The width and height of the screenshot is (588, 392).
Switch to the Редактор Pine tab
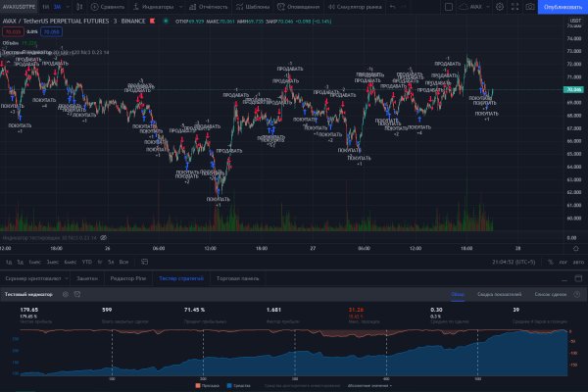[x=126, y=279]
